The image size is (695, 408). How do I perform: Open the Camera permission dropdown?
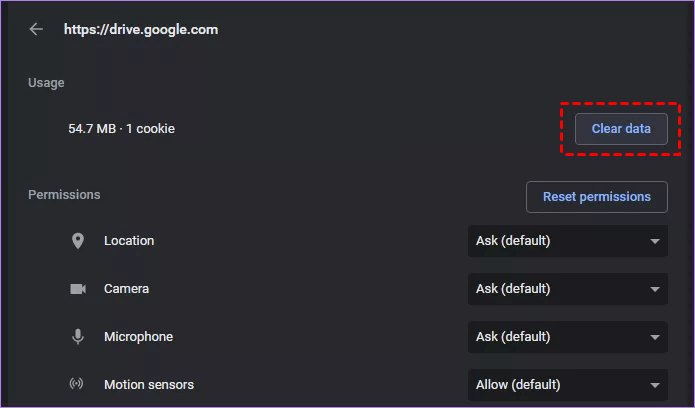pos(567,289)
